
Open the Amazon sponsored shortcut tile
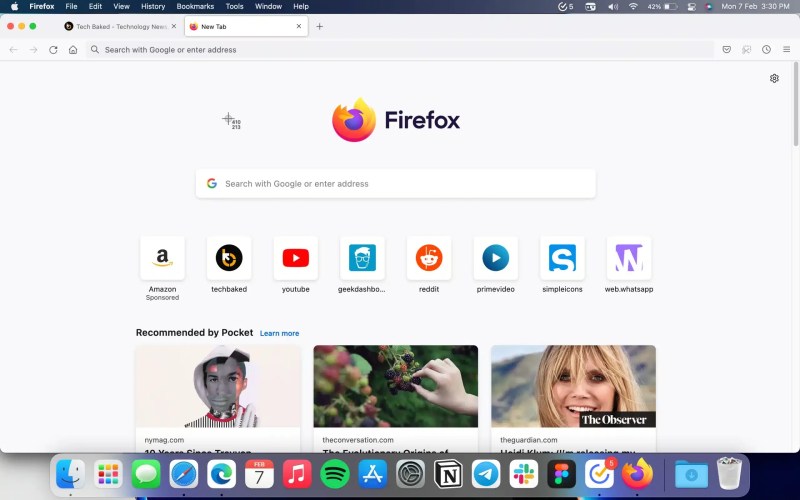[162, 258]
